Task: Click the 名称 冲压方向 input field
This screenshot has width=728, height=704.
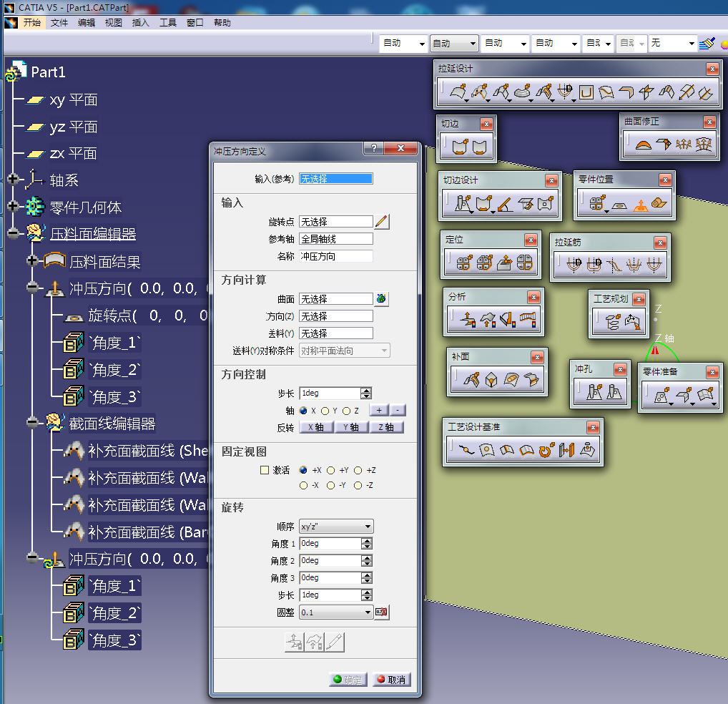Action: 336,256
